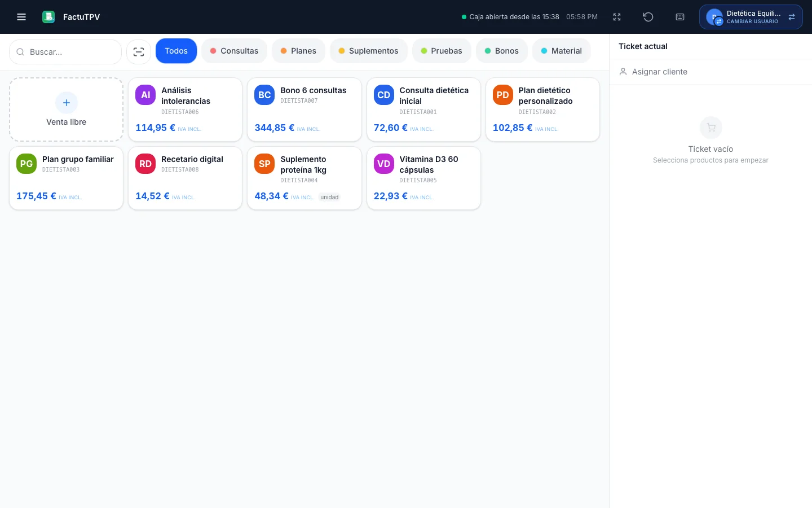Image resolution: width=812 pixels, height=508 pixels.
Task: Click the DIETISTA007 product code
Action: (299, 101)
